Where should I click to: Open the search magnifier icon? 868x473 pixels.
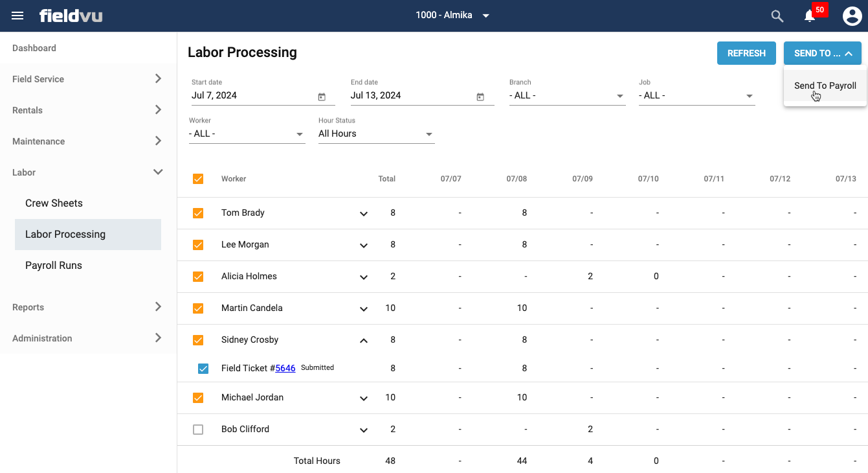tap(777, 16)
